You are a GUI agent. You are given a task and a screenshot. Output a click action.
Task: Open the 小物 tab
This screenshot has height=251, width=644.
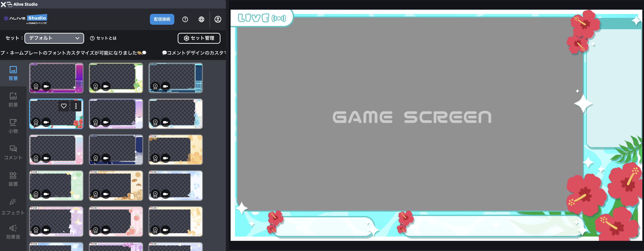tap(13, 126)
